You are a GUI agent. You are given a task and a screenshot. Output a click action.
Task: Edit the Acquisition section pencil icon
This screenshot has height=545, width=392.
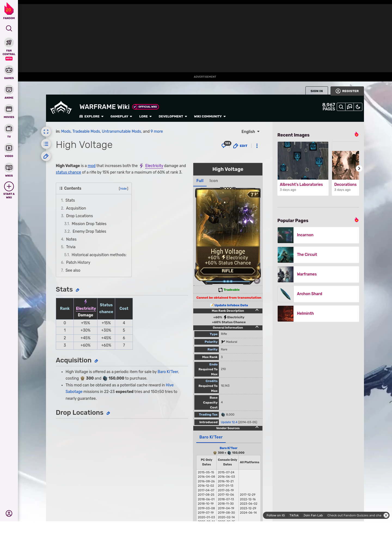tap(96, 361)
